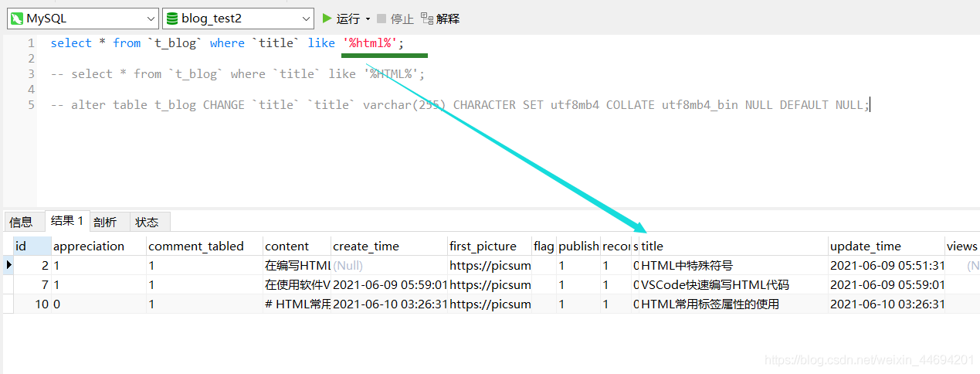Place cursor in SQL line 1 select statement
Screen dimensions: 980x374
point(227,43)
